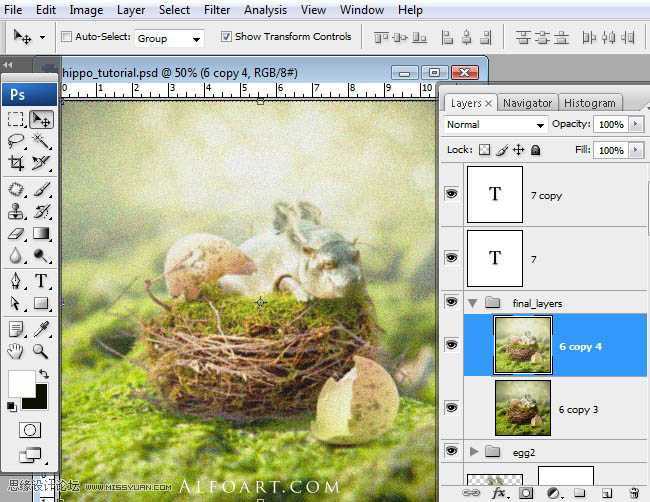Create a new layer group
650x502 pixels.
click(580, 493)
